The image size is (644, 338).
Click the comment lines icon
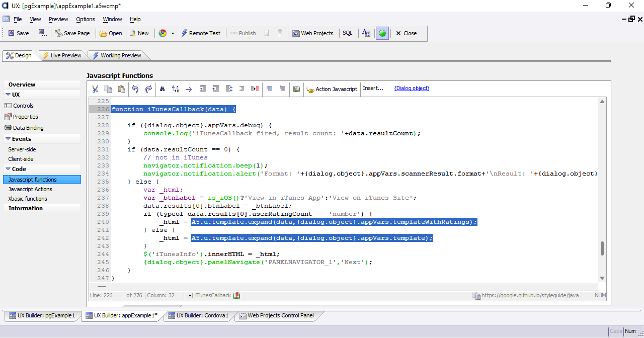(269, 89)
